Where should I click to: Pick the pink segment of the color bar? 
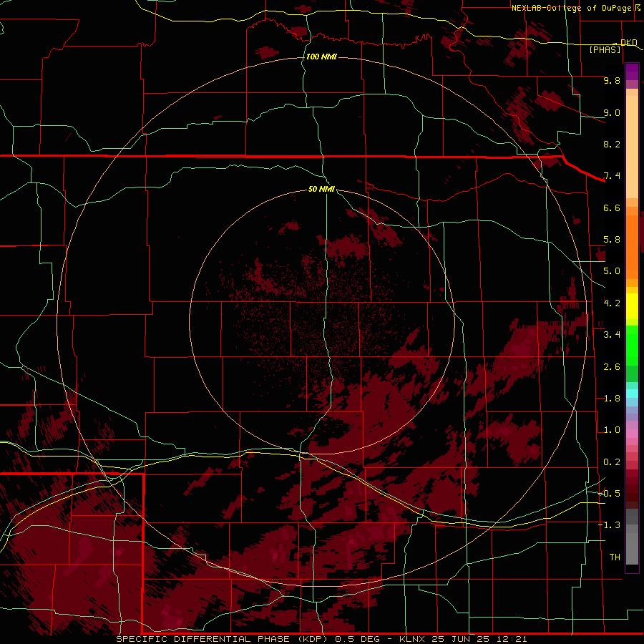(632, 434)
